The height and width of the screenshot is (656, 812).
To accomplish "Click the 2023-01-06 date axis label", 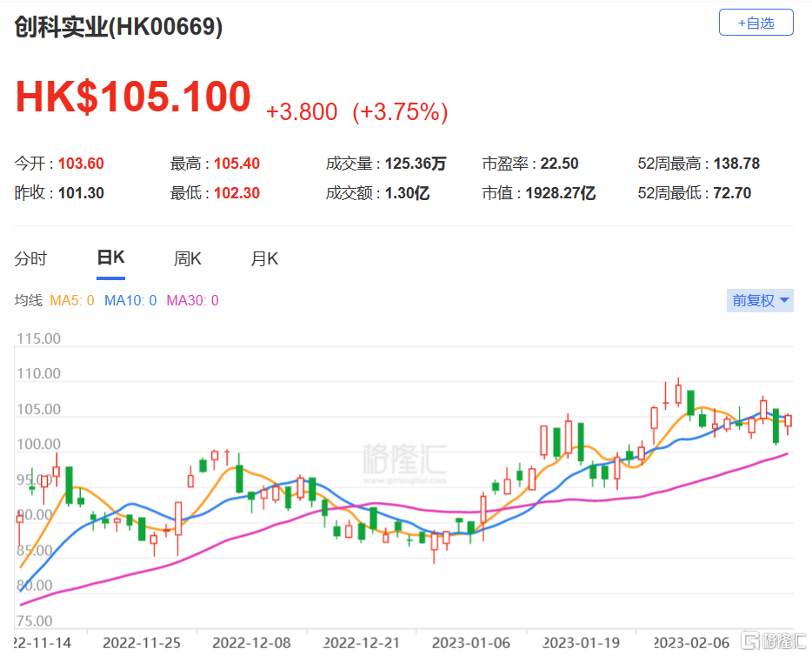I will (x=471, y=643).
